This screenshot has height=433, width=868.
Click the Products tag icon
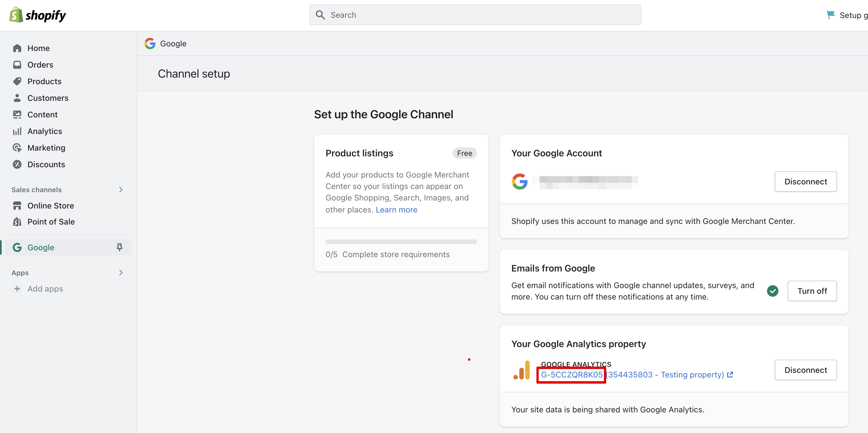pos(17,81)
